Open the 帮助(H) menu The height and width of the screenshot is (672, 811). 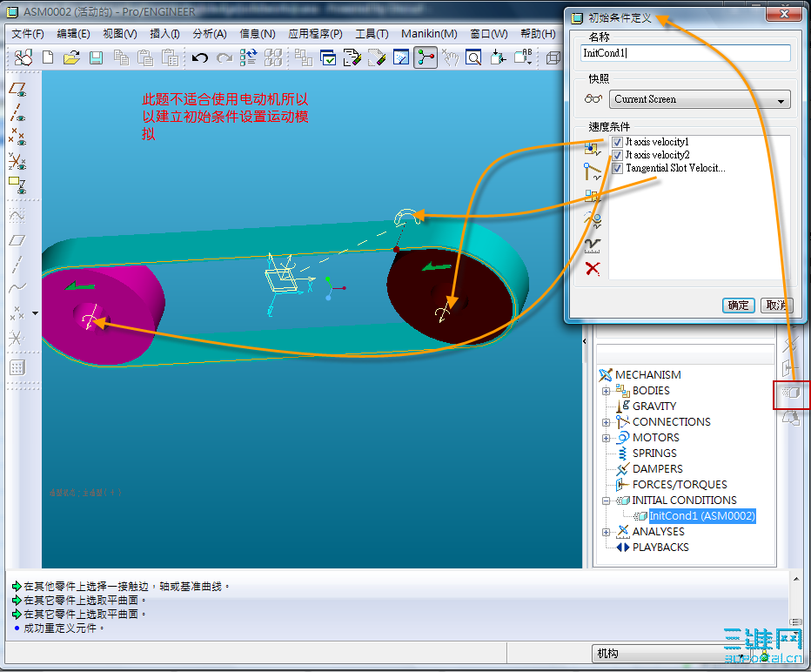coord(538,34)
